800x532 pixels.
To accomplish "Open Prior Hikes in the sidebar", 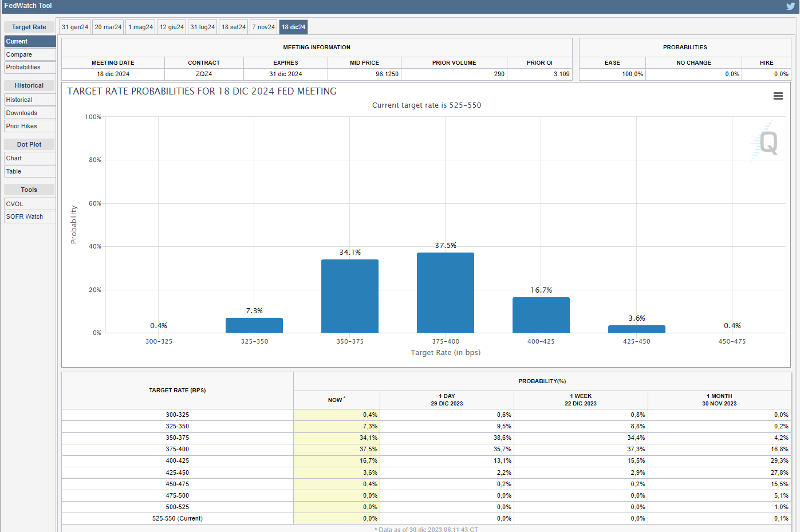I will tap(30, 126).
